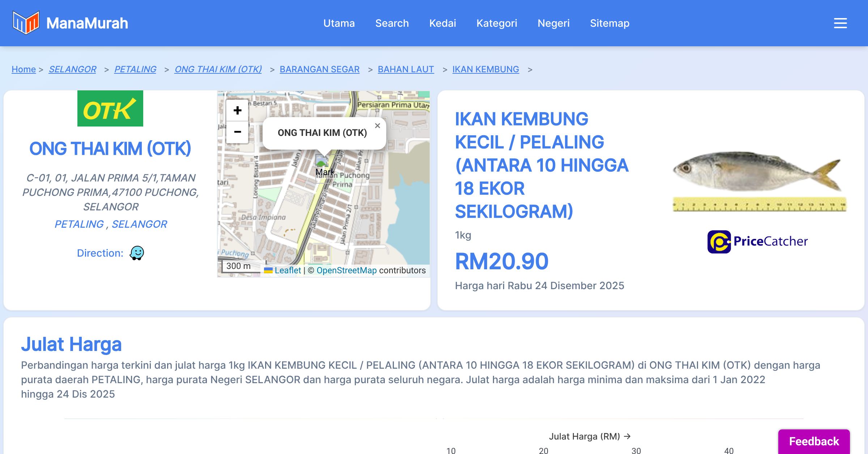The width and height of the screenshot is (868, 454).
Task: Follow the BAHAN LAUT breadcrumb link
Action: (x=405, y=69)
